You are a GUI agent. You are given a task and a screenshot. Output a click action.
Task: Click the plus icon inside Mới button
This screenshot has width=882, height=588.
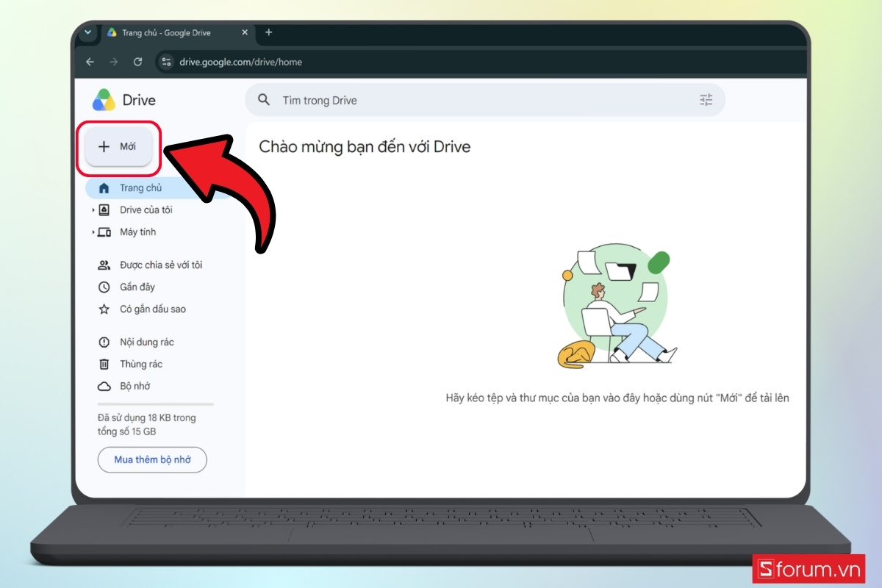click(x=104, y=147)
